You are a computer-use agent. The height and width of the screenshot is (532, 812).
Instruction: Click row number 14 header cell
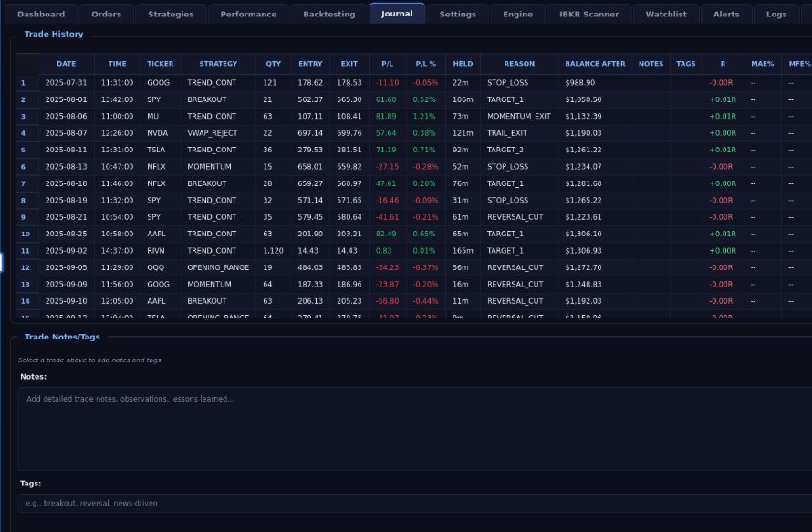point(27,301)
